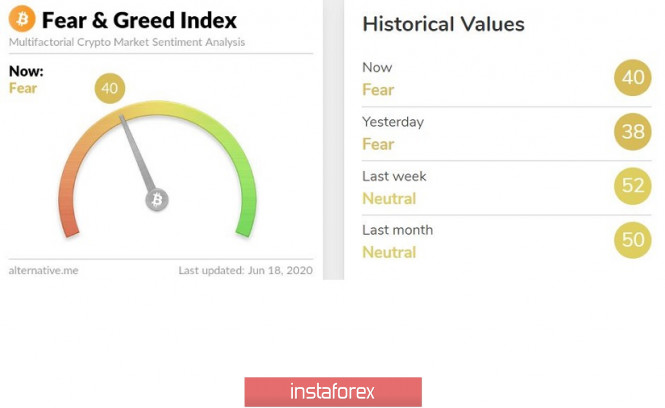Viewport: 665px width, 408px height.
Task: Click the gauge value badge showing 40
Action: click(110, 89)
